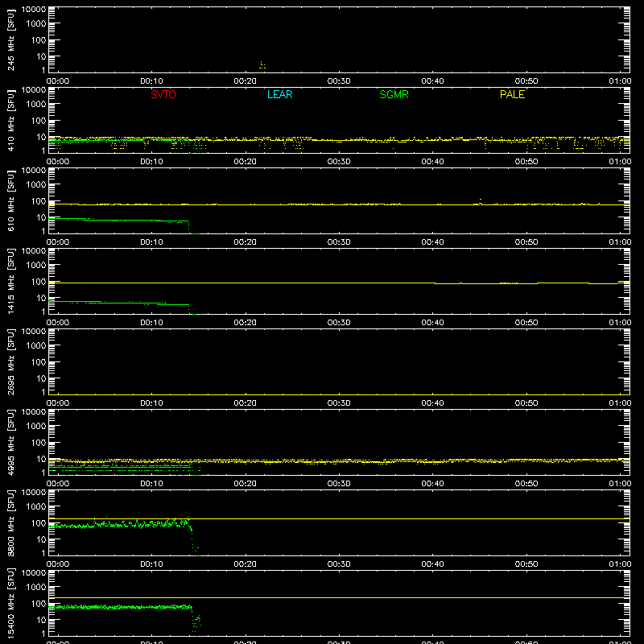Click the yellow spike near 00:45 in 610 MHz panel
The image size is (644, 644).
pos(480,201)
